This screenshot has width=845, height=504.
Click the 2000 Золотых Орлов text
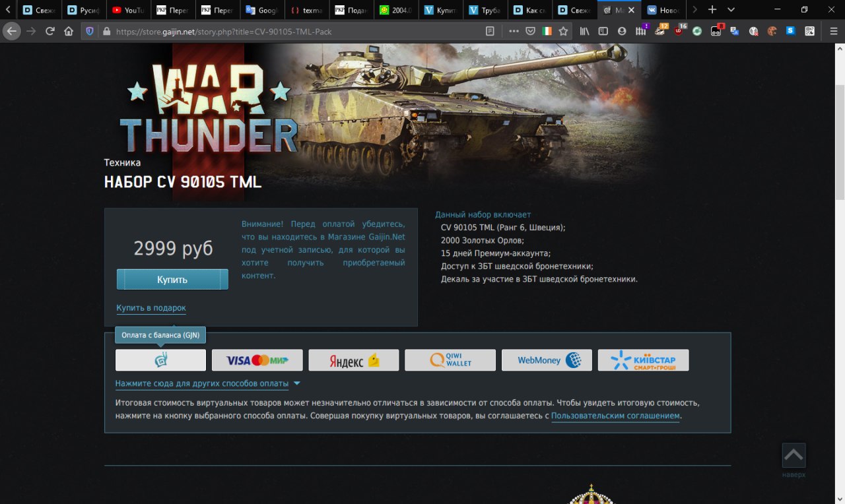[x=483, y=240]
